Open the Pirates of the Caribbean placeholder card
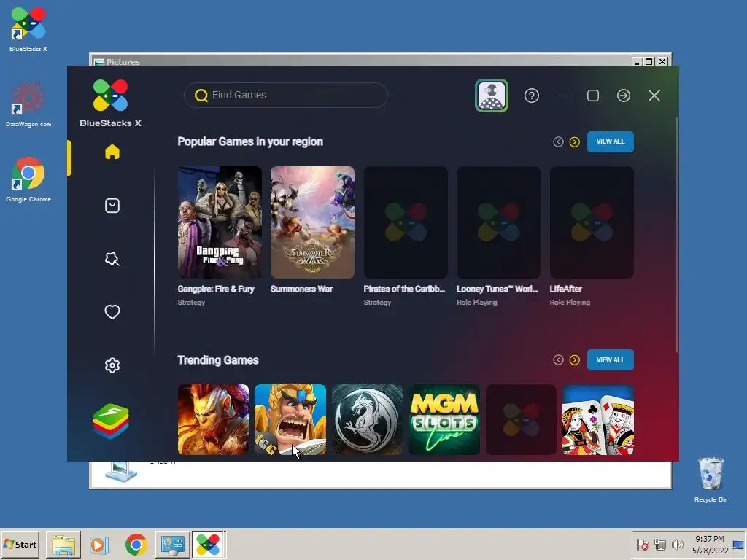The image size is (747, 560). coord(406,222)
